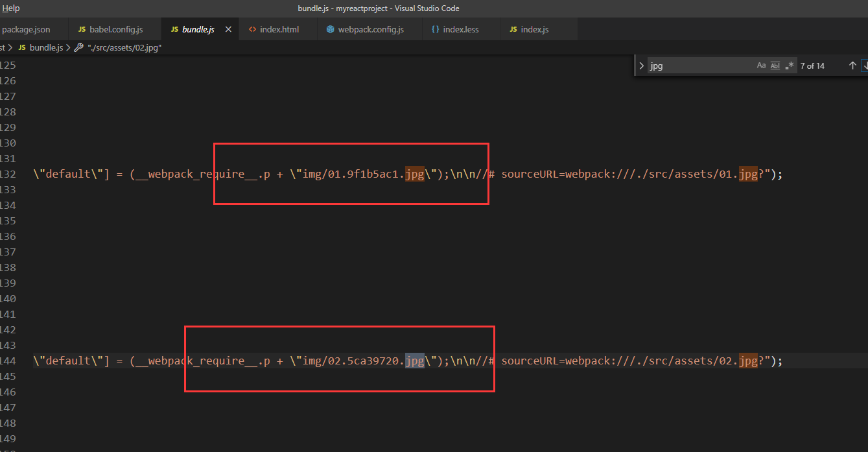The width and height of the screenshot is (868, 452).
Task: Toggle Use Regular Expression in find widget
Action: point(790,65)
